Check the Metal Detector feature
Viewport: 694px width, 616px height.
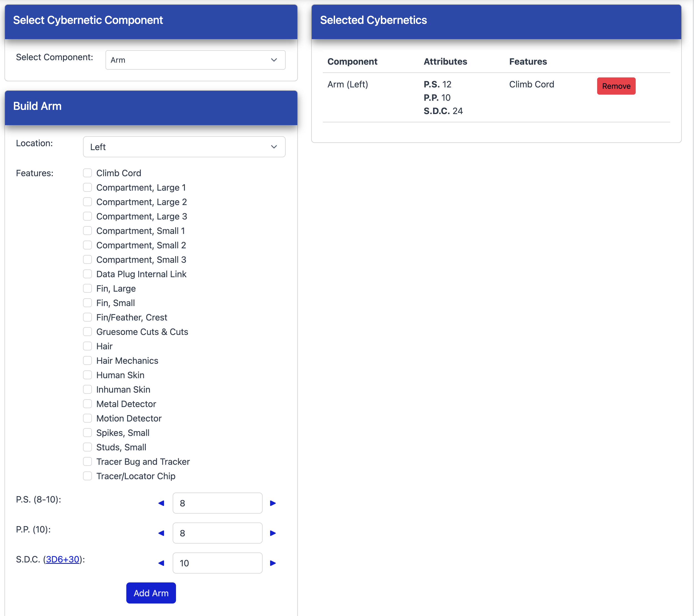point(88,404)
